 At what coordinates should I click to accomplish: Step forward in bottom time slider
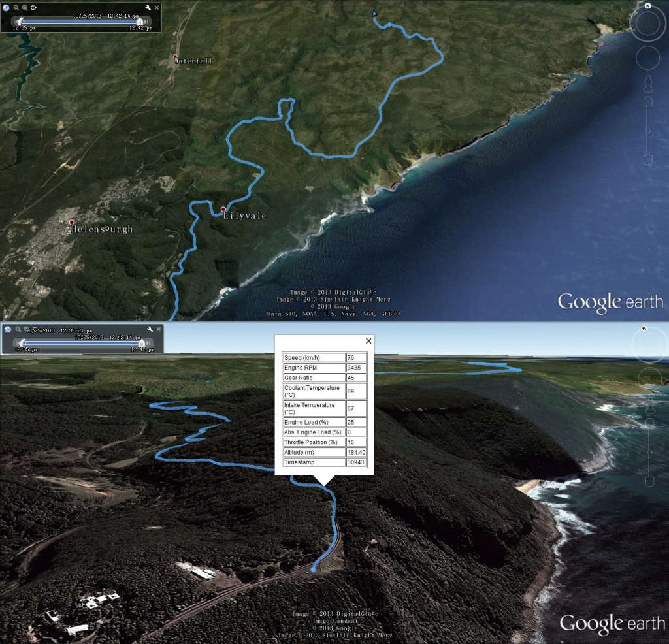(148, 343)
